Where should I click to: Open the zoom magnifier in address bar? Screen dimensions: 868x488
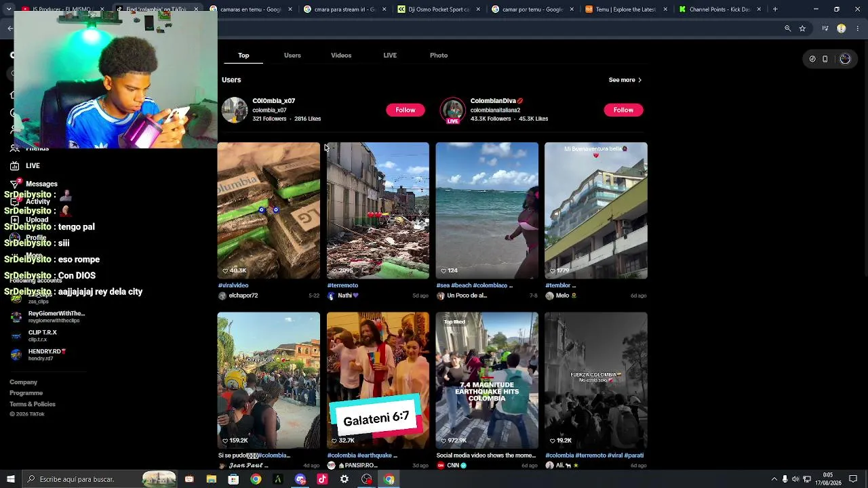787,28
